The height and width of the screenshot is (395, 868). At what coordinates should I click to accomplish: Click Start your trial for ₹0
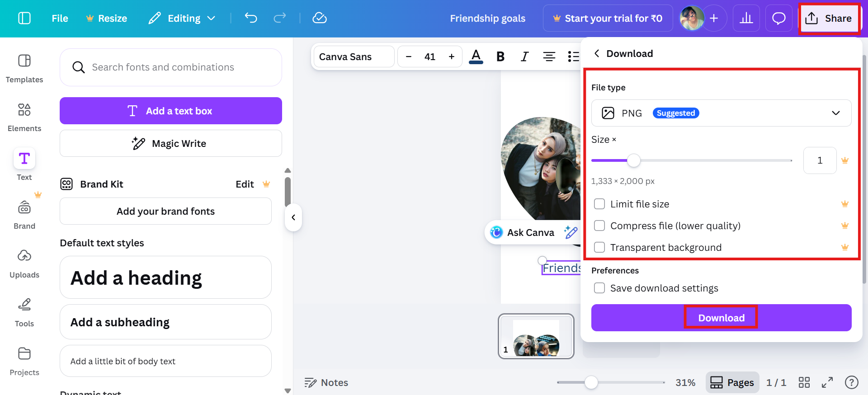click(x=608, y=18)
